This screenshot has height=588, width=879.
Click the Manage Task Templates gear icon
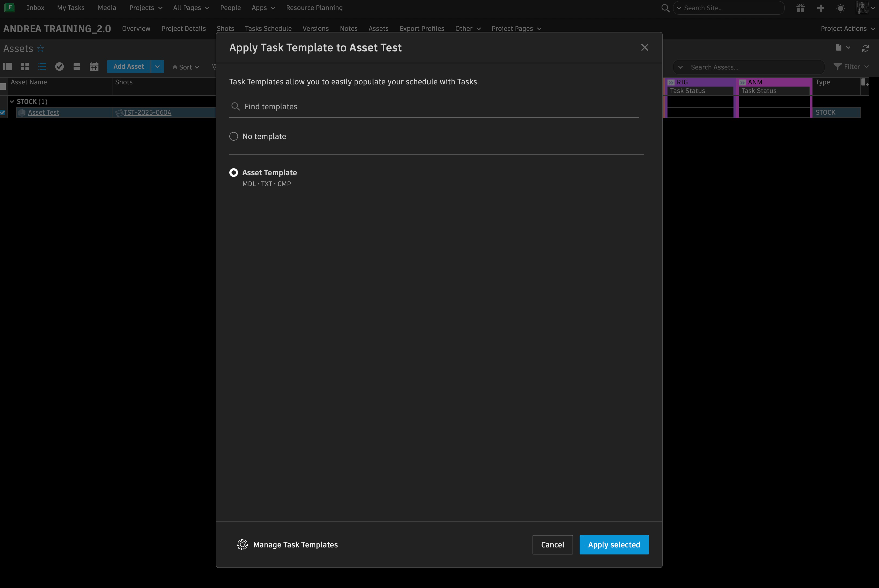(242, 544)
